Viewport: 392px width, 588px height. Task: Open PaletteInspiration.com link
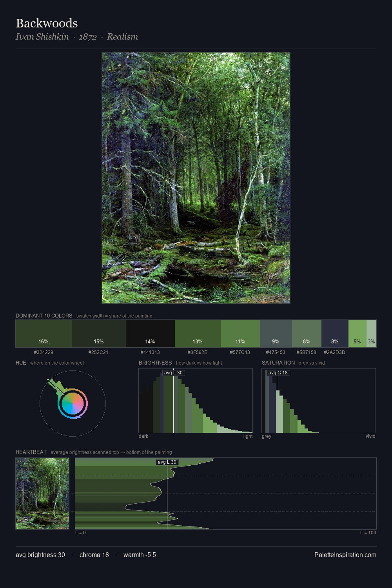pyautogui.click(x=345, y=555)
